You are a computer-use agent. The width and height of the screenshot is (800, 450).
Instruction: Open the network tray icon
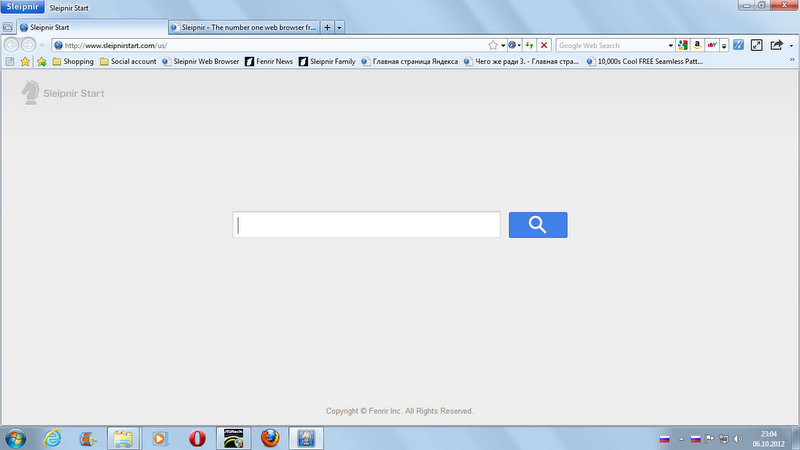[x=723, y=439]
